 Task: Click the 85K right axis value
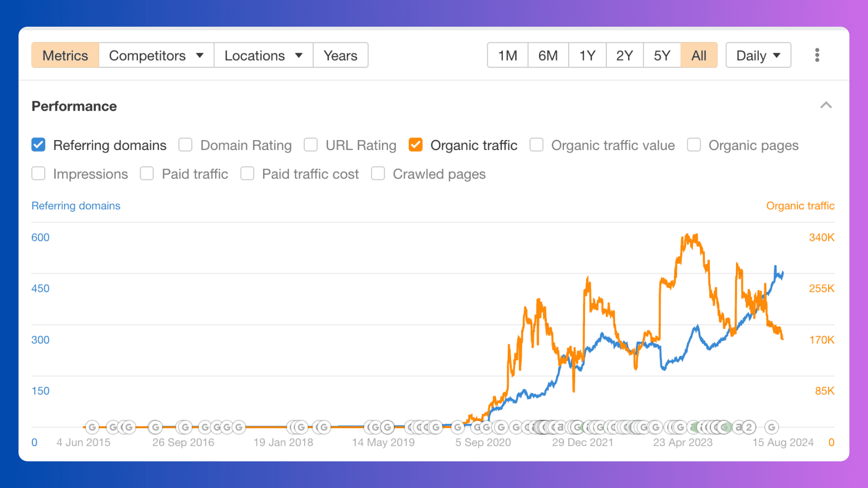[x=825, y=391]
